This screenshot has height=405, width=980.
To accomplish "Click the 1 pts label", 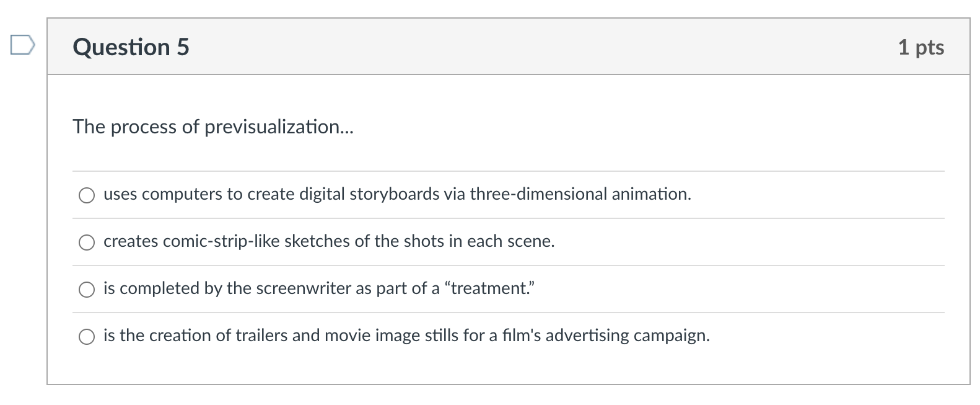I will (921, 47).
